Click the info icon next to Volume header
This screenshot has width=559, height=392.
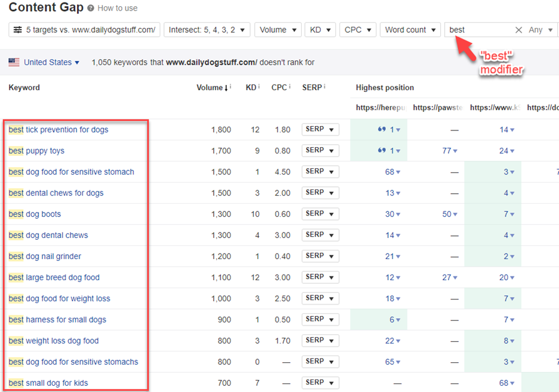pos(230,88)
